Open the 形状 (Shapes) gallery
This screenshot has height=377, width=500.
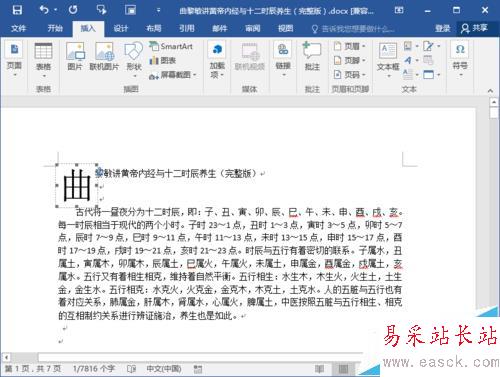tap(134, 60)
